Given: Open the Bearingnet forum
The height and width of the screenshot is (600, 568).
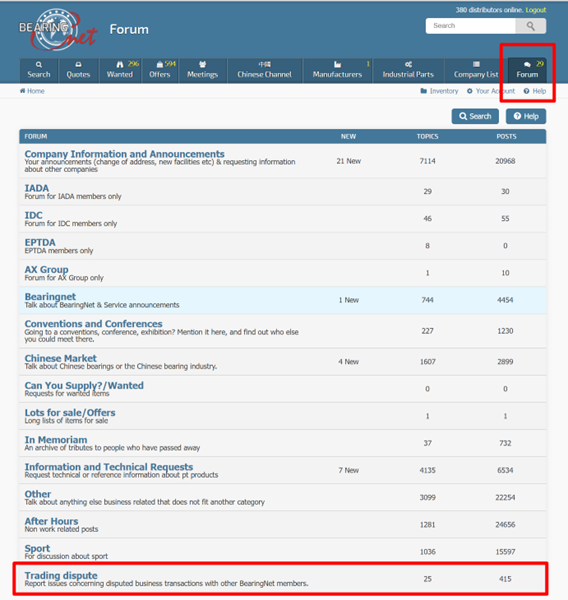Looking at the screenshot, I should 50,297.
